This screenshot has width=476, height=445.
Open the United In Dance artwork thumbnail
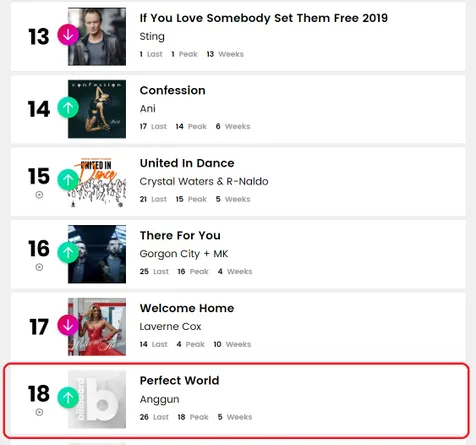(x=97, y=181)
